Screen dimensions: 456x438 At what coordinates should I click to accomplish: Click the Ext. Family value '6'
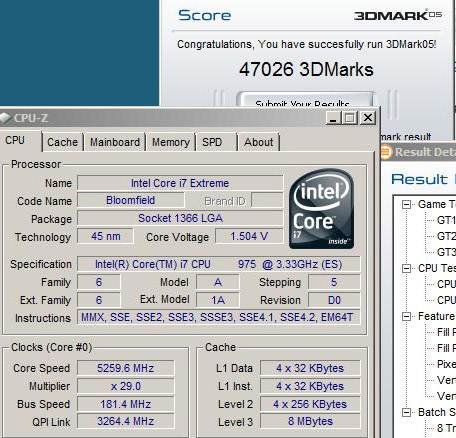99,300
